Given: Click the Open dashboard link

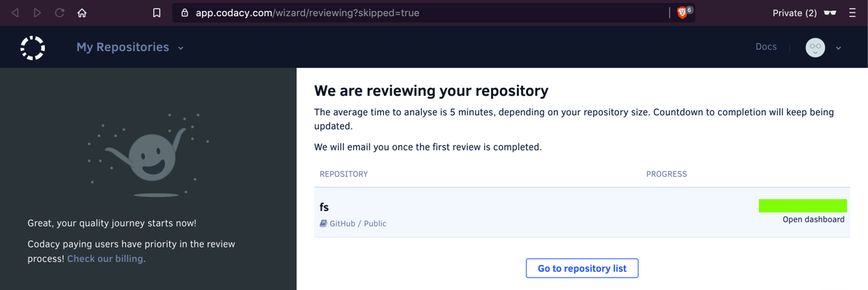Looking at the screenshot, I should (x=813, y=219).
